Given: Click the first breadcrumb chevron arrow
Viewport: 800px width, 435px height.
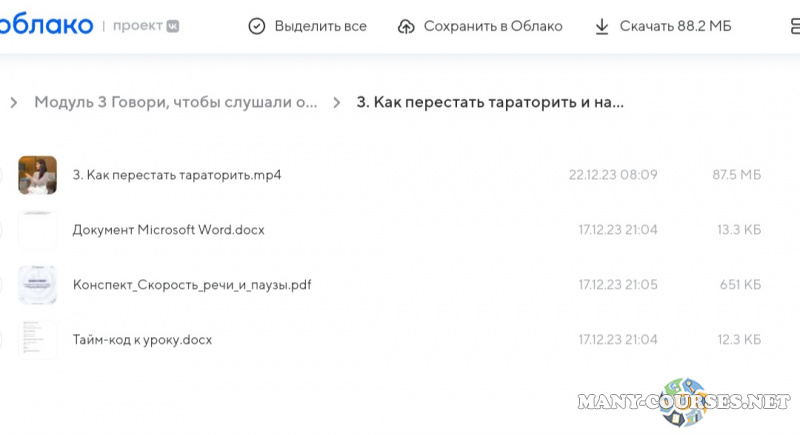Looking at the screenshot, I should pos(14,102).
